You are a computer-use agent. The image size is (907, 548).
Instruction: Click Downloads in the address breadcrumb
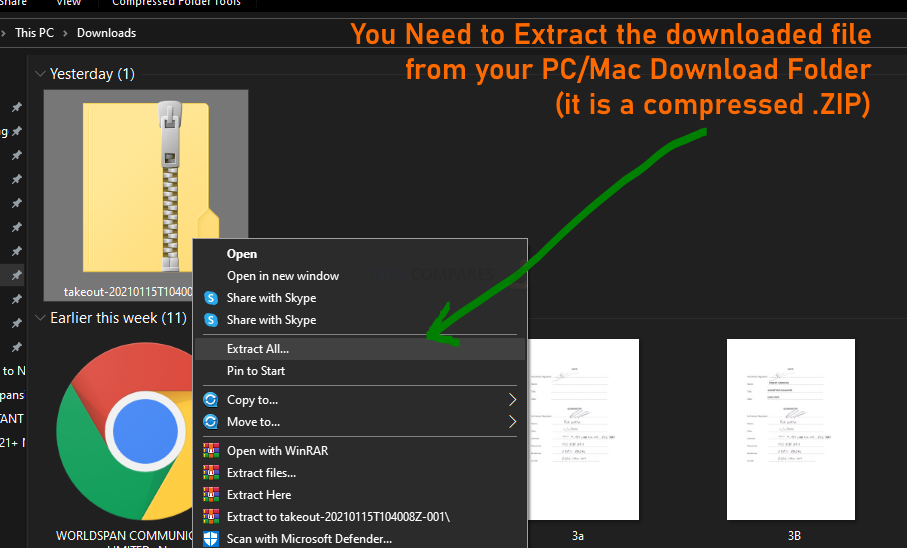click(106, 33)
